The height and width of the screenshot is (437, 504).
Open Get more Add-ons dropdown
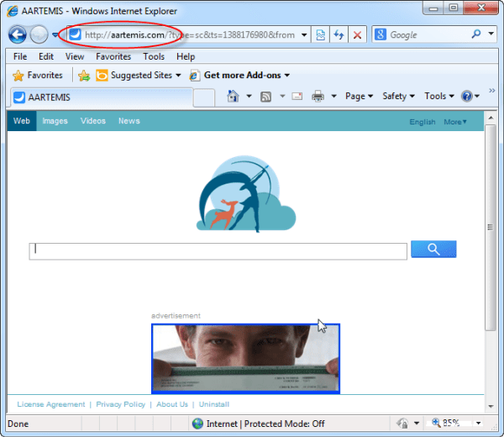[239, 76]
